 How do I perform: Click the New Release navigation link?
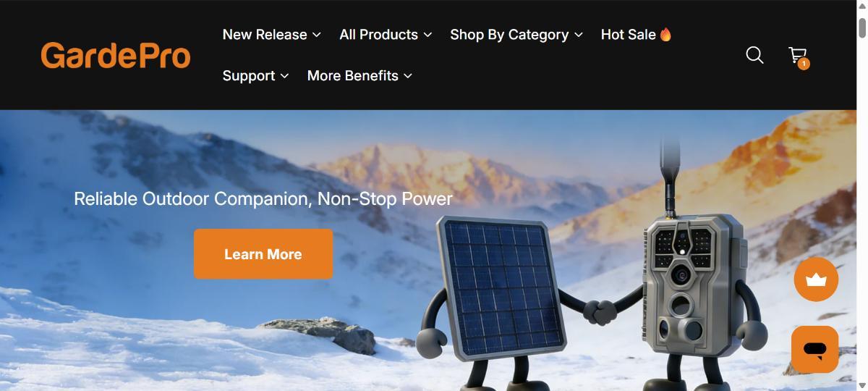[x=265, y=34]
